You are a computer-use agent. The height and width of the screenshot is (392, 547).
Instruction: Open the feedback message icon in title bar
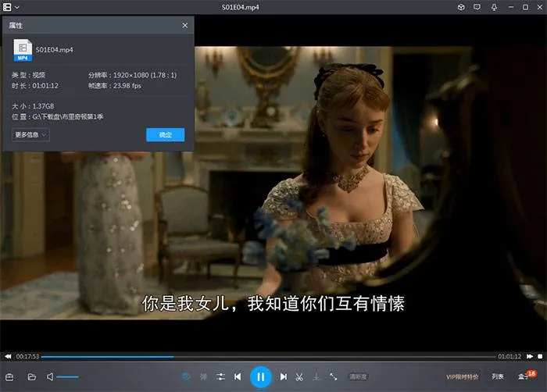(477, 7)
